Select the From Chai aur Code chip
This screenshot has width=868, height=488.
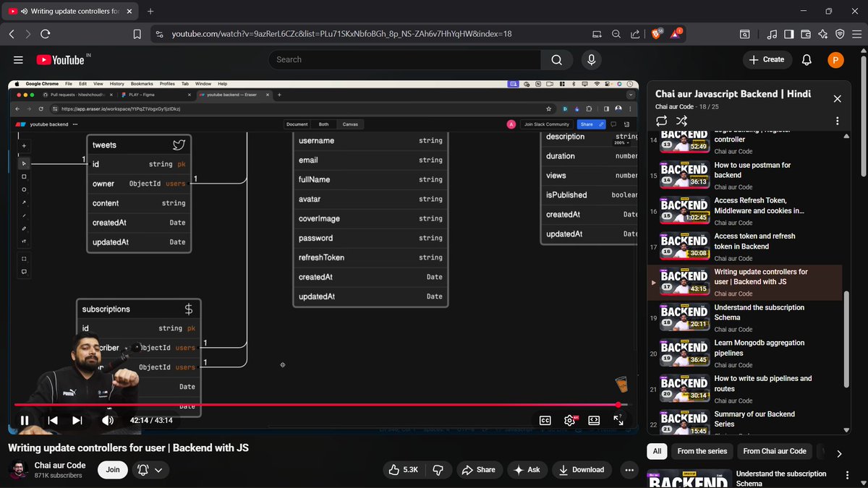point(775,451)
